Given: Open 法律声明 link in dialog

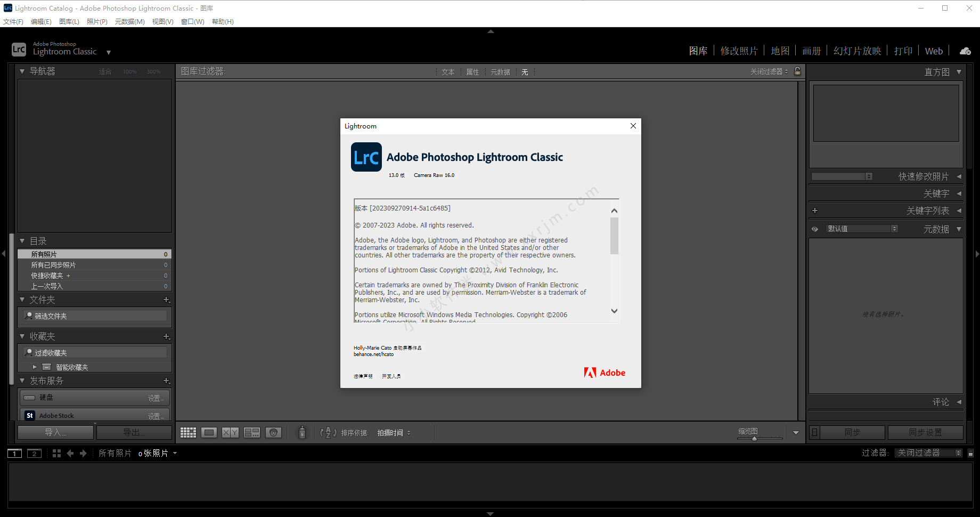Looking at the screenshot, I should tap(363, 376).
